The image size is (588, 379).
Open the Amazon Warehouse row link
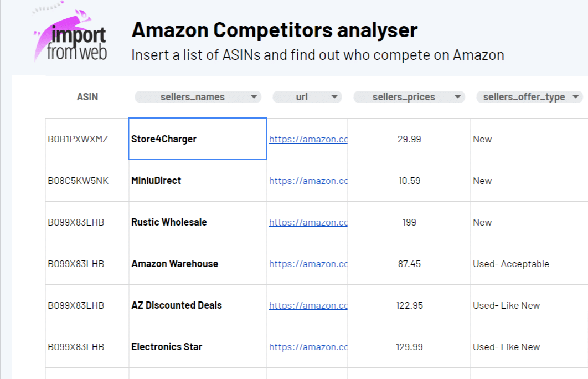tap(308, 264)
